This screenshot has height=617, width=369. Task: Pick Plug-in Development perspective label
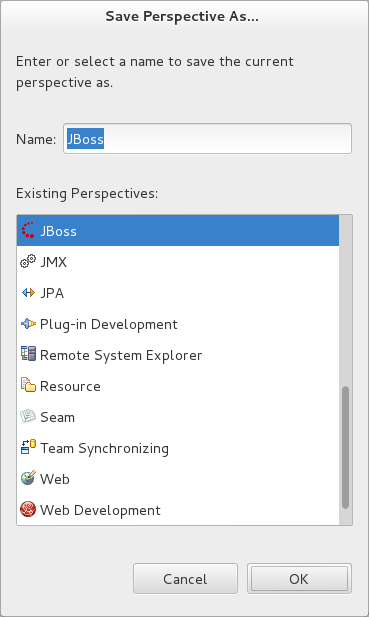(109, 324)
